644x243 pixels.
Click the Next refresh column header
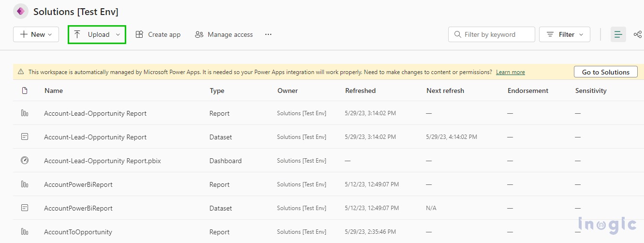click(x=445, y=91)
